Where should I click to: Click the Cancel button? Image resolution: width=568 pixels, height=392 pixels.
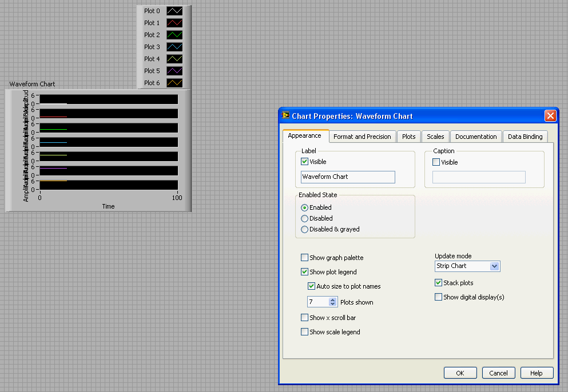(498, 373)
